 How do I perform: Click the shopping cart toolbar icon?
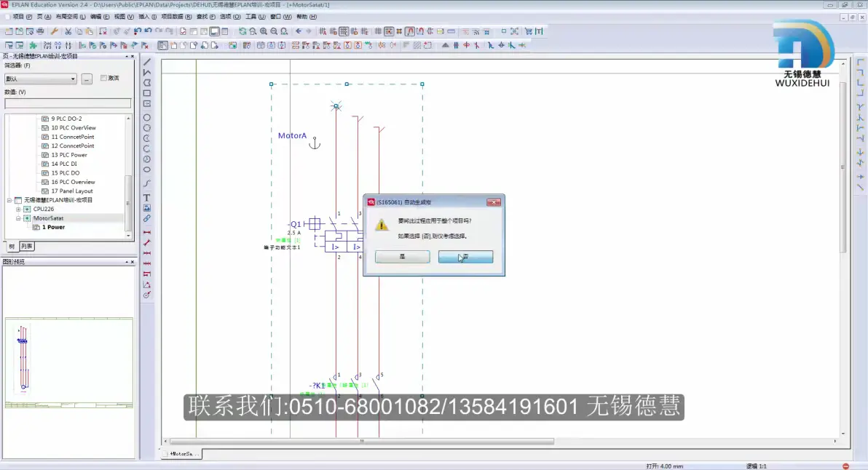click(528, 31)
